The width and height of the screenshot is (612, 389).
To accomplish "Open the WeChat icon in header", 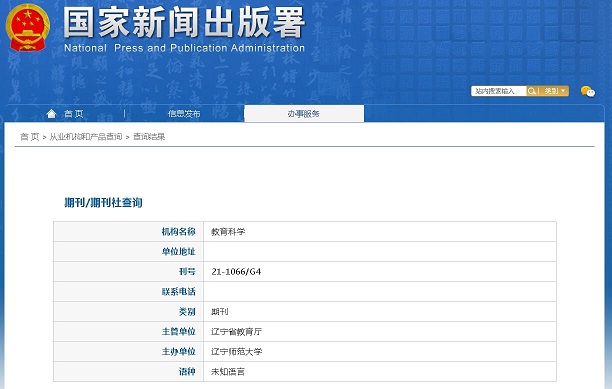I will 588,91.
